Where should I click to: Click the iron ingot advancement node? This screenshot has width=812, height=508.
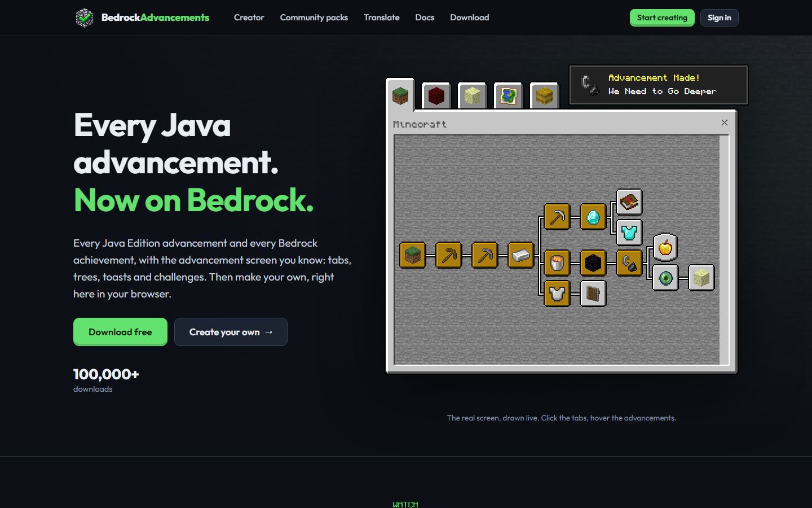521,255
